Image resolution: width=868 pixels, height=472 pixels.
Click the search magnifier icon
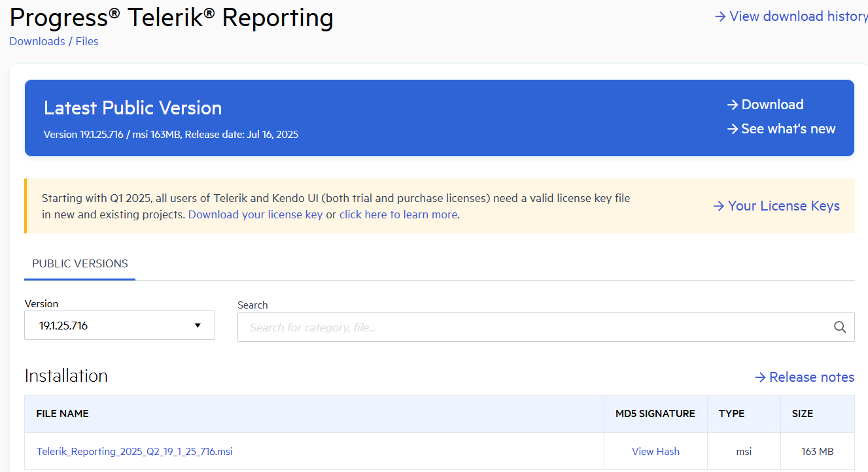coord(840,327)
